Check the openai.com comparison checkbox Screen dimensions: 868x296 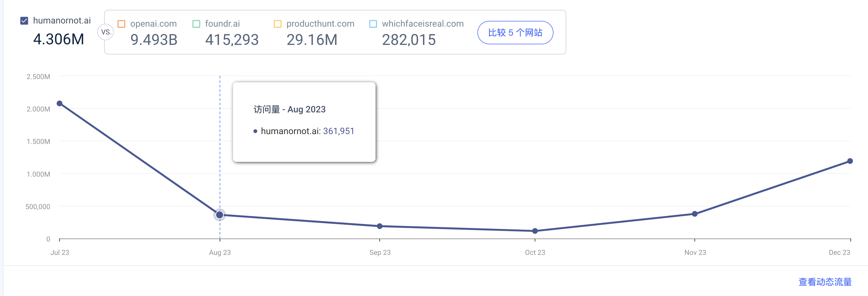point(121,24)
